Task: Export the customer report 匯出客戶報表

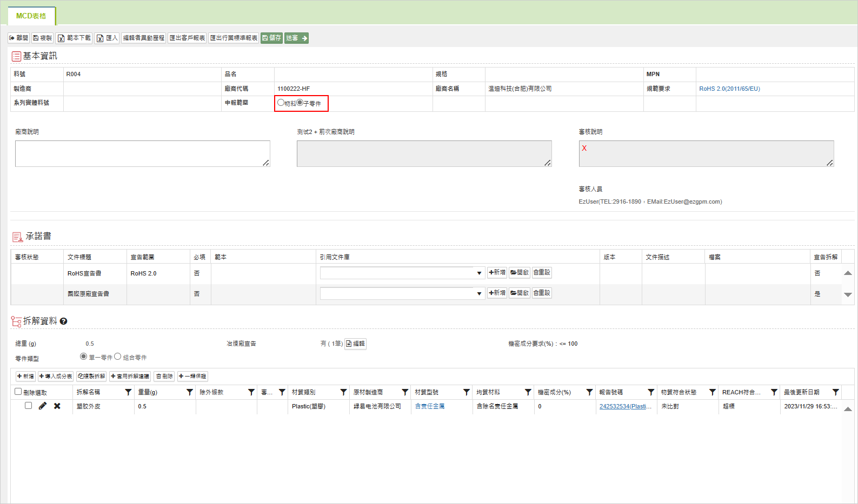Action: [187, 38]
